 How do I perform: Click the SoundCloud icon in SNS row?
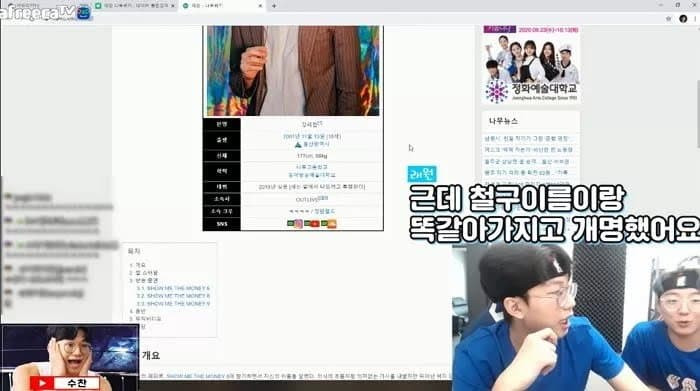pyautogui.click(x=331, y=224)
